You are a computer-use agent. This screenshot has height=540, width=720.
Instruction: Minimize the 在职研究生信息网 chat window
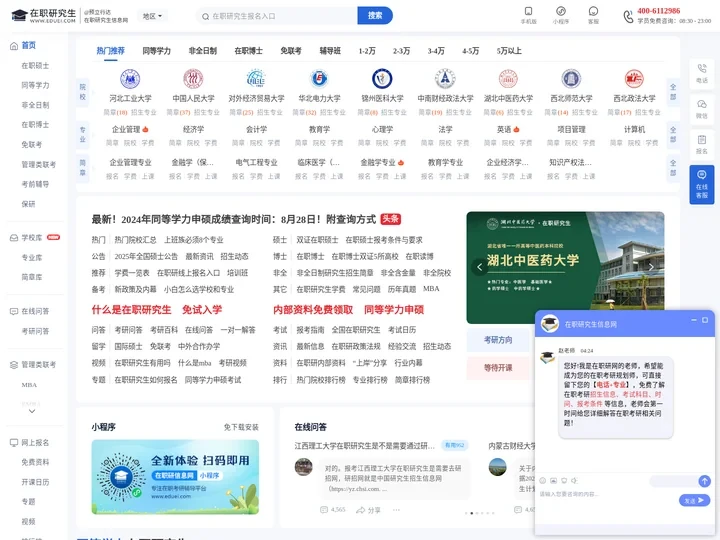[694, 320]
